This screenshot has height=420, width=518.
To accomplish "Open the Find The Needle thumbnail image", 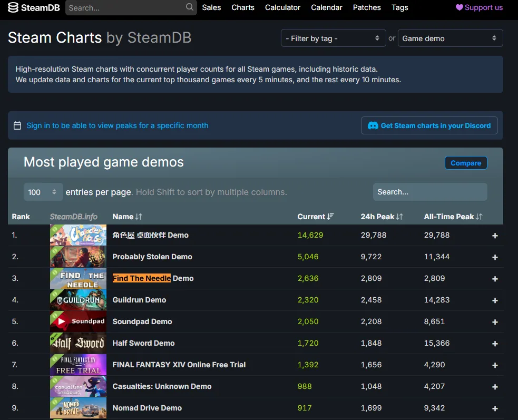I will (x=78, y=278).
